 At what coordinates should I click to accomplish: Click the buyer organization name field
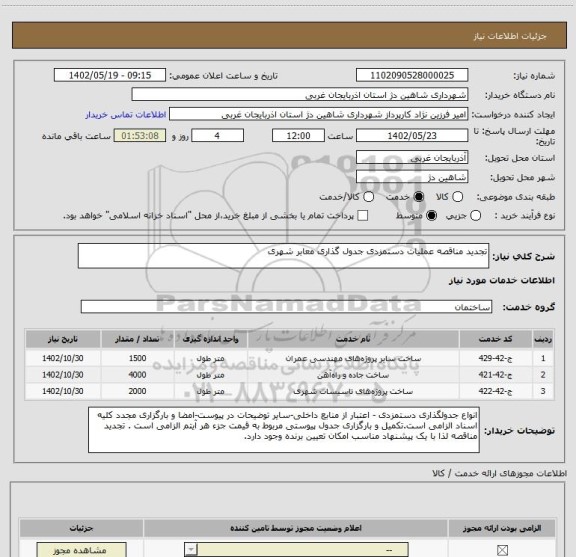tap(300, 95)
